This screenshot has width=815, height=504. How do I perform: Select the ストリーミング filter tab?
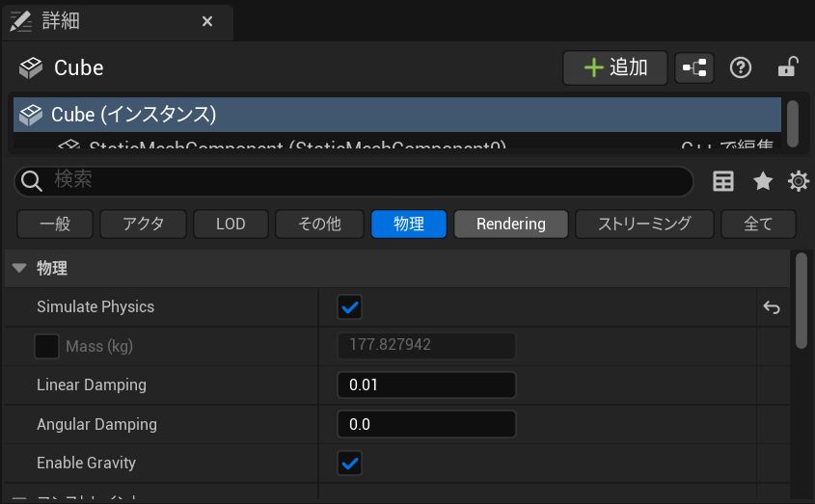coord(644,224)
